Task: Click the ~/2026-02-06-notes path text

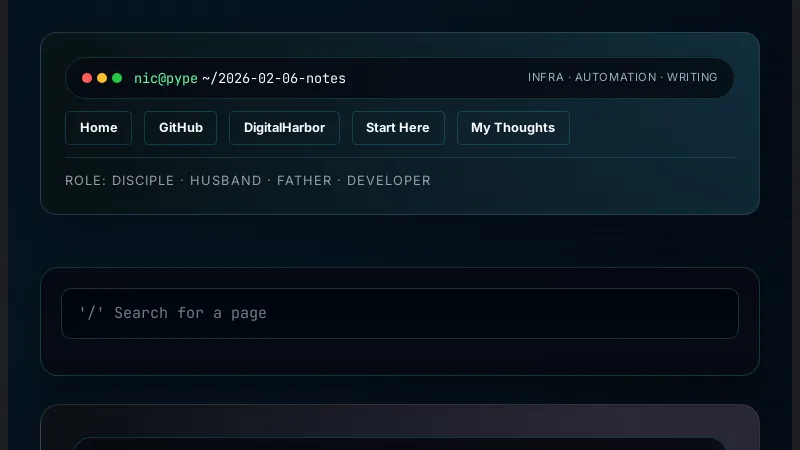Action: pyautogui.click(x=274, y=78)
